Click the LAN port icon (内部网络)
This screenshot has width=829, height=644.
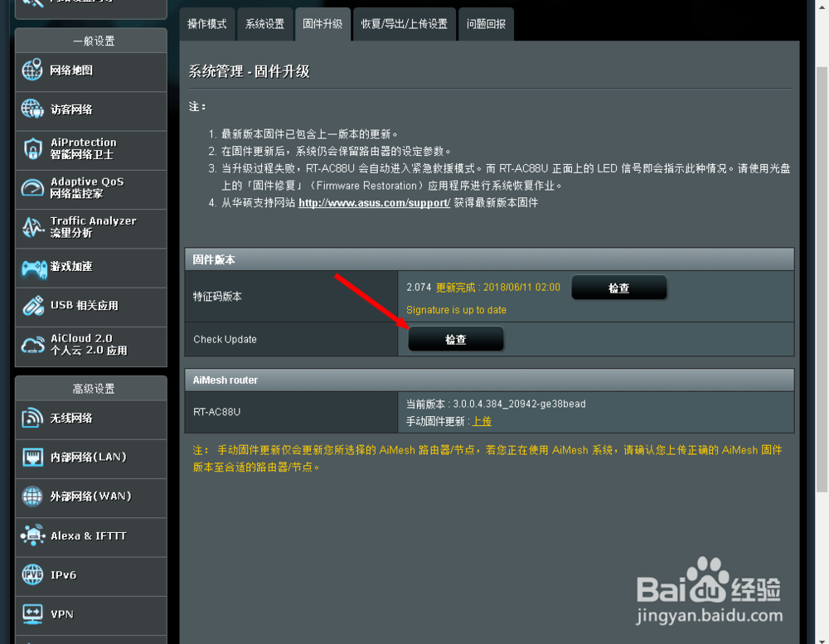click(x=32, y=458)
